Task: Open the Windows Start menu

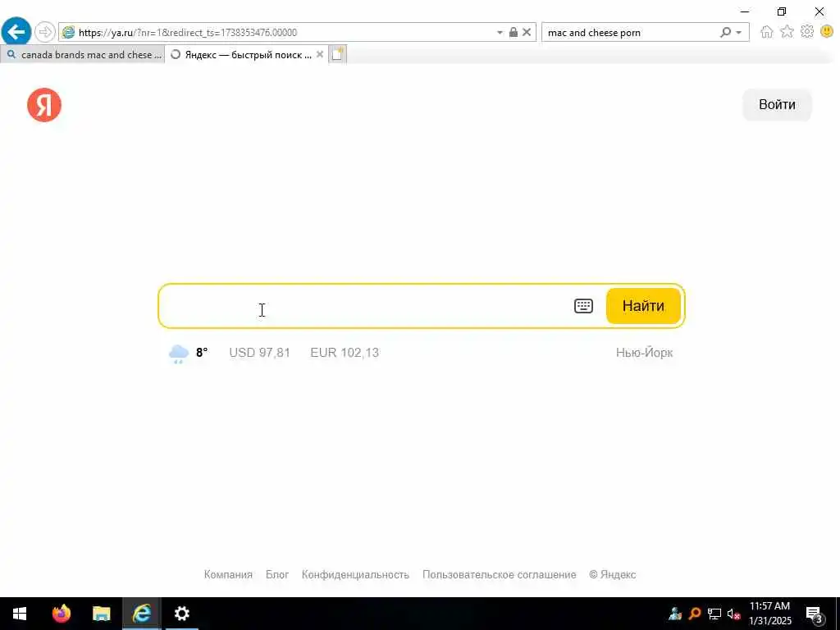Action: [20, 614]
